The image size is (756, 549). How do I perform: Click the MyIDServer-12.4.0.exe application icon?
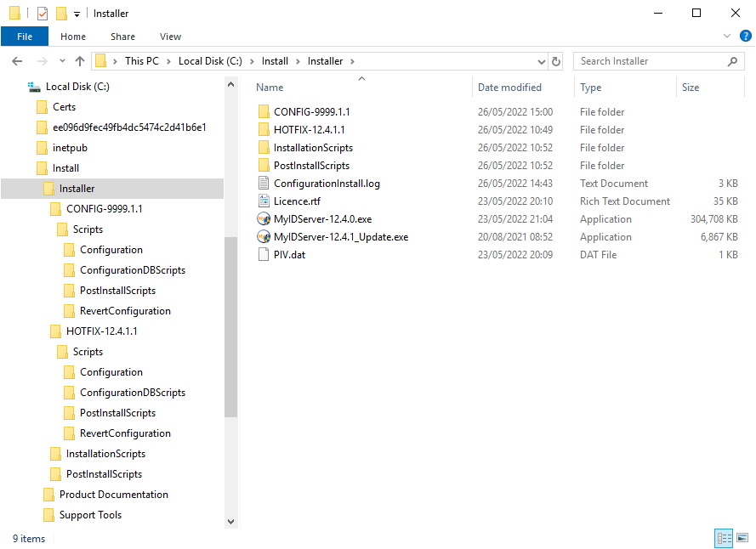(264, 219)
